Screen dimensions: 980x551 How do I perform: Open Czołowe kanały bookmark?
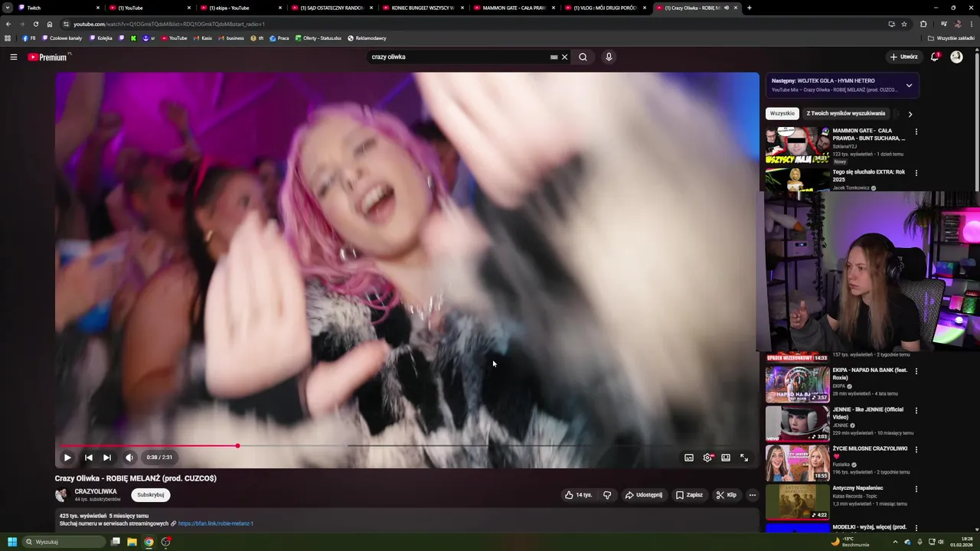tap(62, 38)
